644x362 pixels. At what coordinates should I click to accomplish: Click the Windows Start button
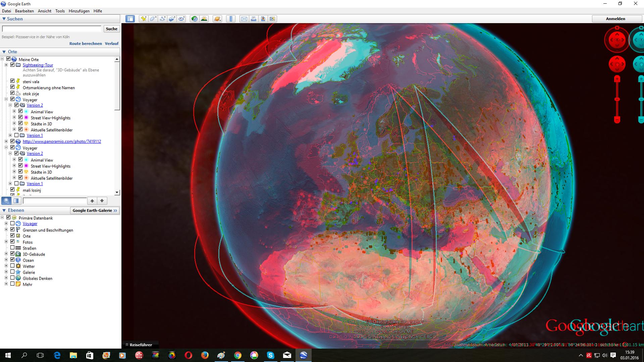click(x=8, y=355)
